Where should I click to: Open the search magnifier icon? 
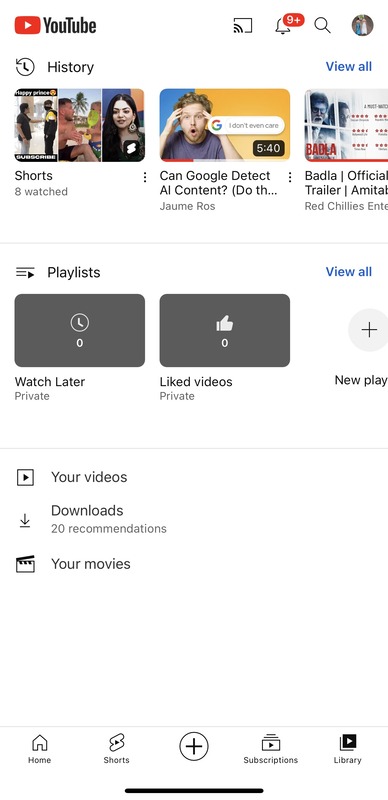pos(322,26)
